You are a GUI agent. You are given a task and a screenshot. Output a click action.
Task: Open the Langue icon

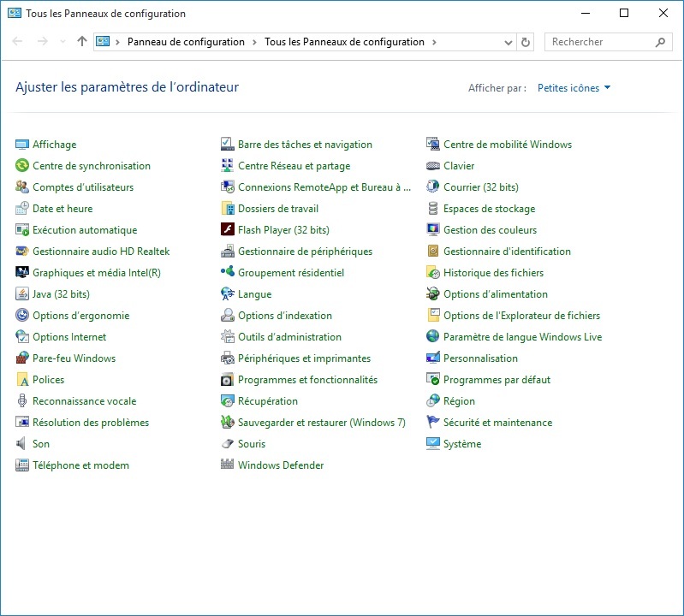click(227, 293)
